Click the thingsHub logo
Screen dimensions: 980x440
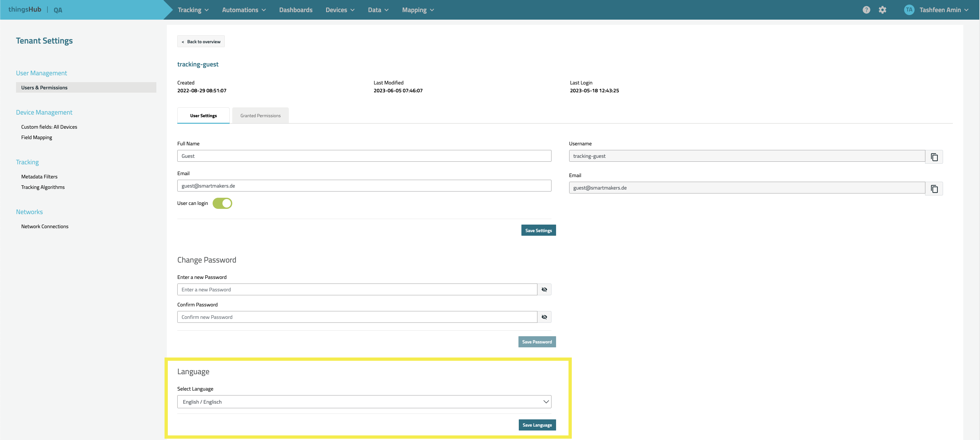pyautogui.click(x=25, y=9)
